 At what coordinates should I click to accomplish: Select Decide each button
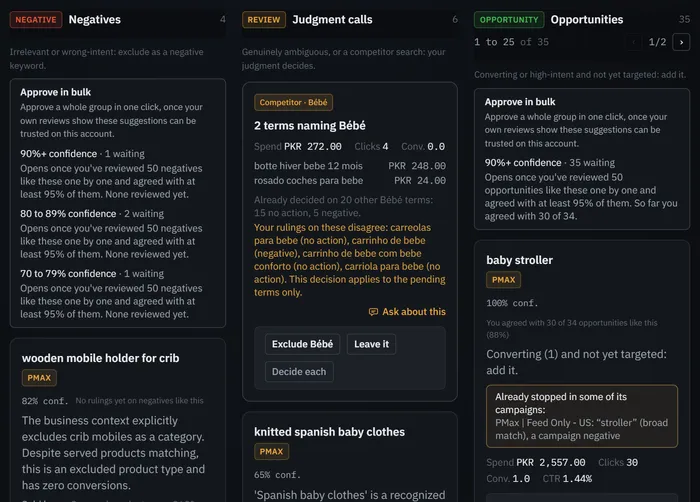(299, 372)
